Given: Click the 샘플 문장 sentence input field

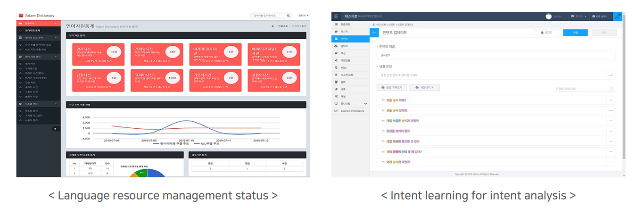Looking at the screenshot, I should 491,75.
